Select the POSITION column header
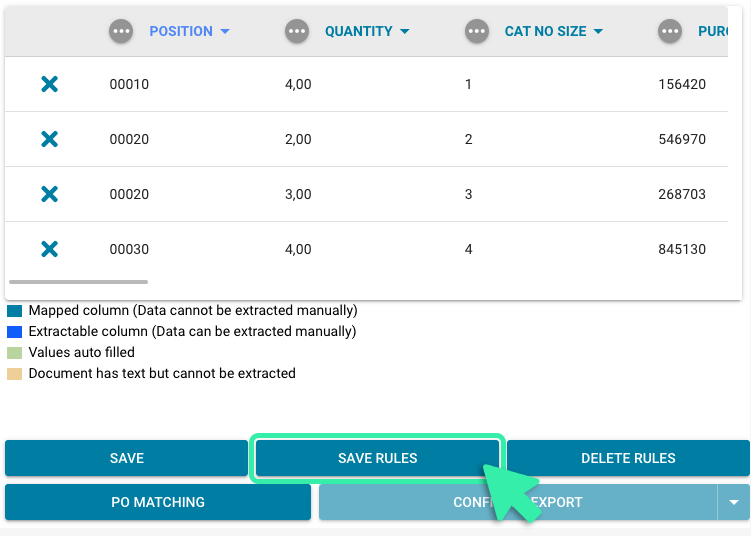 (x=181, y=32)
